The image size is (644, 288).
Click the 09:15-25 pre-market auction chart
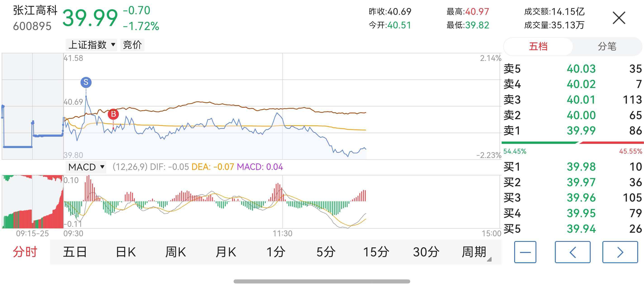coord(33,106)
